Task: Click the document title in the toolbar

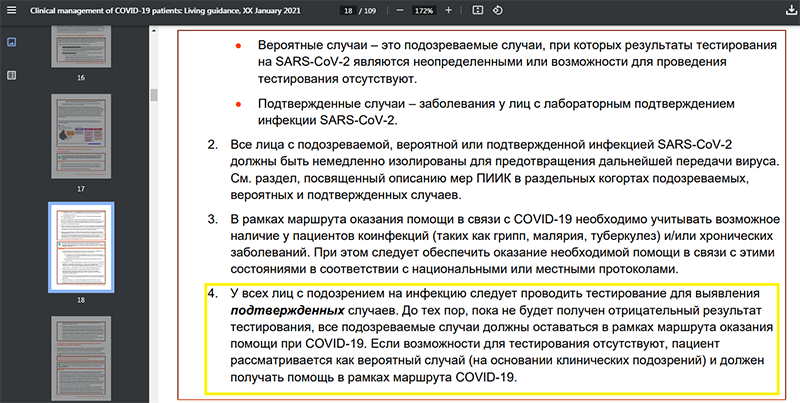Action: 165,10
